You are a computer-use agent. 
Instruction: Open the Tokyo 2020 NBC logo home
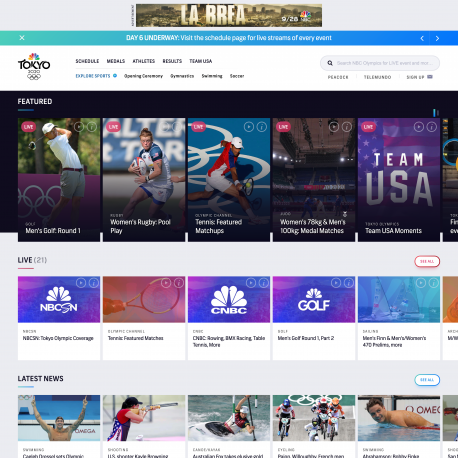(34, 66)
